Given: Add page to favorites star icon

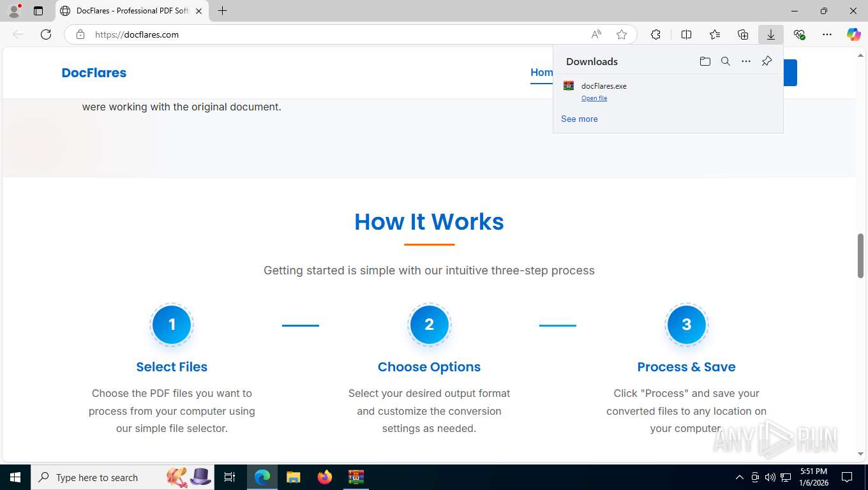Looking at the screenshot, I should pos(622,34).
